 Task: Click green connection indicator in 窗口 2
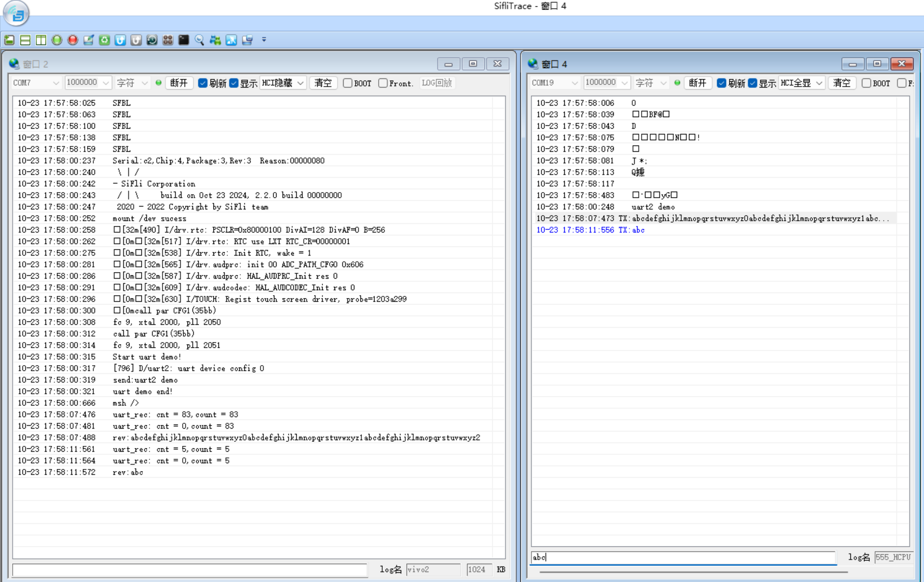(159, 83)
